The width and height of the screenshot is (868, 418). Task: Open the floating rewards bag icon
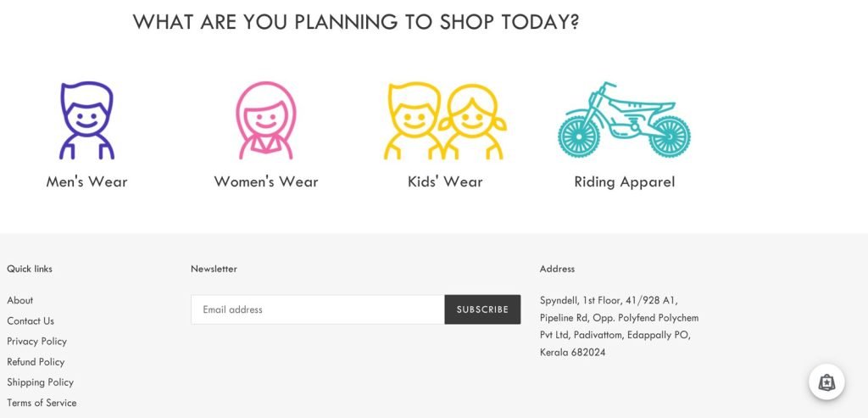tap(826, 382)
